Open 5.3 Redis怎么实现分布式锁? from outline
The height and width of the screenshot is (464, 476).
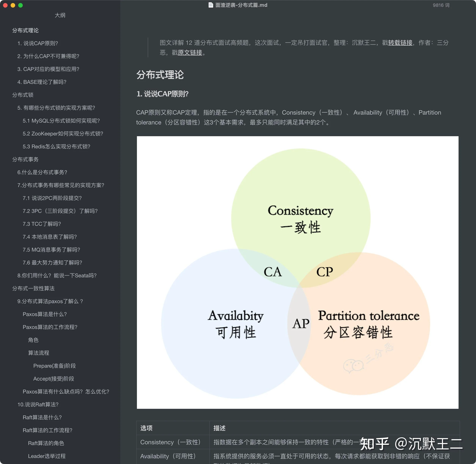56,146
